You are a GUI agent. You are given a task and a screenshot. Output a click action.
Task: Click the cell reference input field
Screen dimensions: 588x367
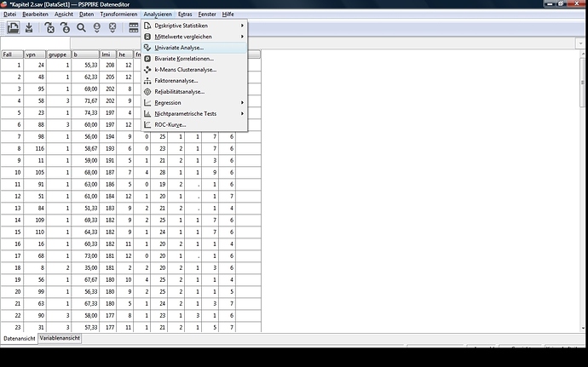tap(35, 43)
